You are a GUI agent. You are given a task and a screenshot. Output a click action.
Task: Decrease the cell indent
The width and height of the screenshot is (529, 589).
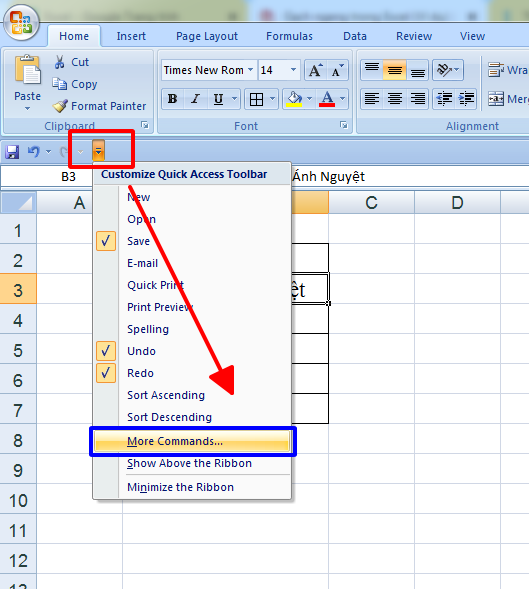[444, 99]
